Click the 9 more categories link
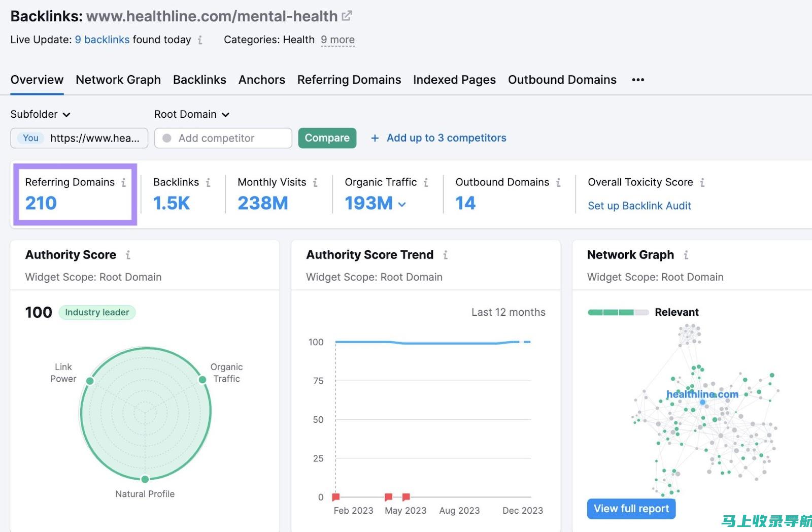812x532 pixels. [x=337, y=40]
